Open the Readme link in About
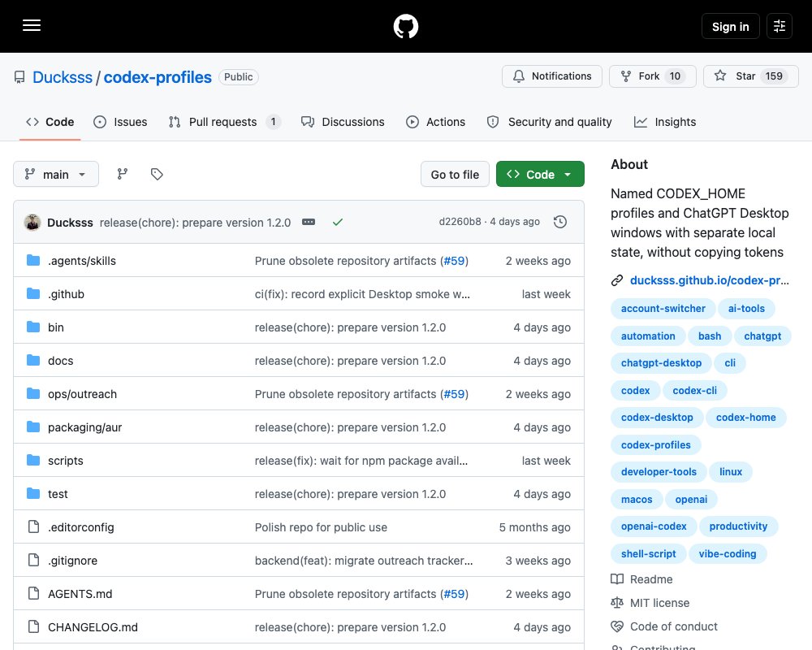Image resolution: width=812 pixels, height=650 pixels. tap(651, 579)
